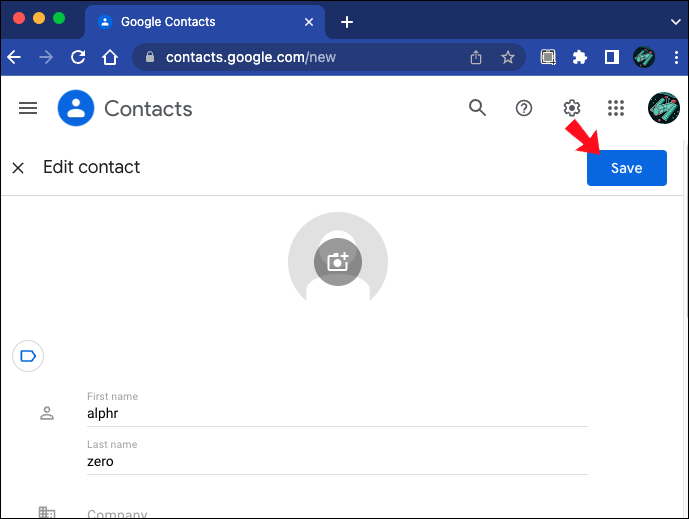The image size is (689, 519).
Task: Open the Google account avatar in Contacts header
Action: point(664,108)
